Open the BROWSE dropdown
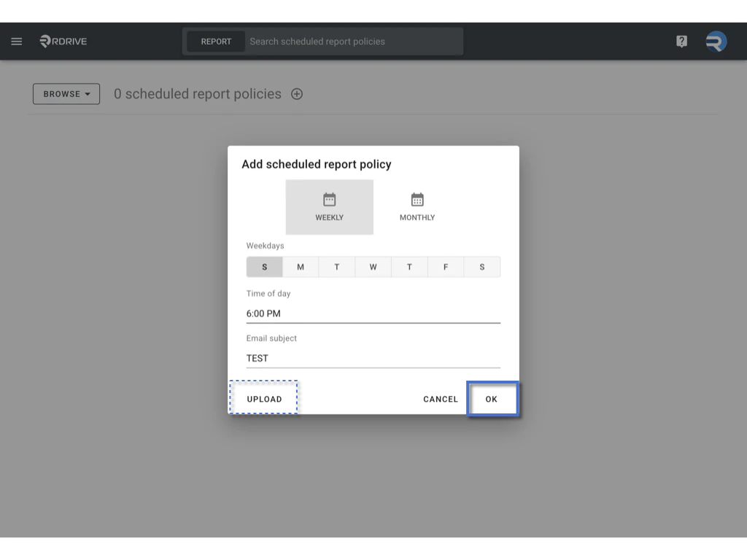 [x=66, y=93]
